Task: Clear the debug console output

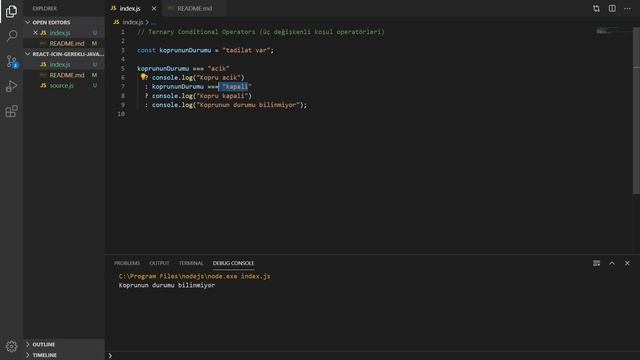Action: click(x=596, y=263)
